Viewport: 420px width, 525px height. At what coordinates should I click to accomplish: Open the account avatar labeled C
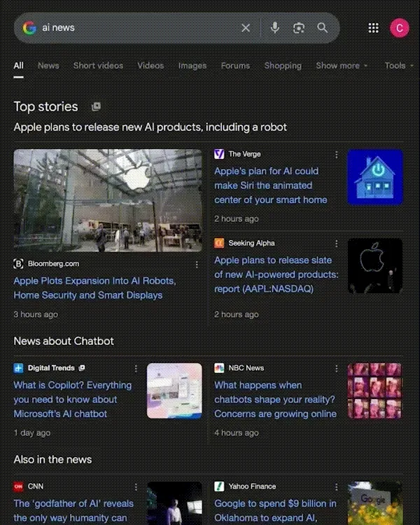399,28
